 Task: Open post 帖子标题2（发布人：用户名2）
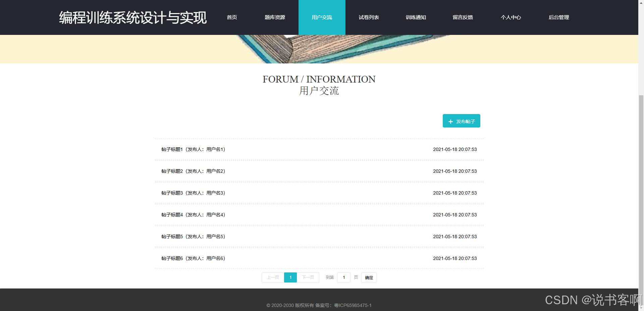(x=193, y=171)
